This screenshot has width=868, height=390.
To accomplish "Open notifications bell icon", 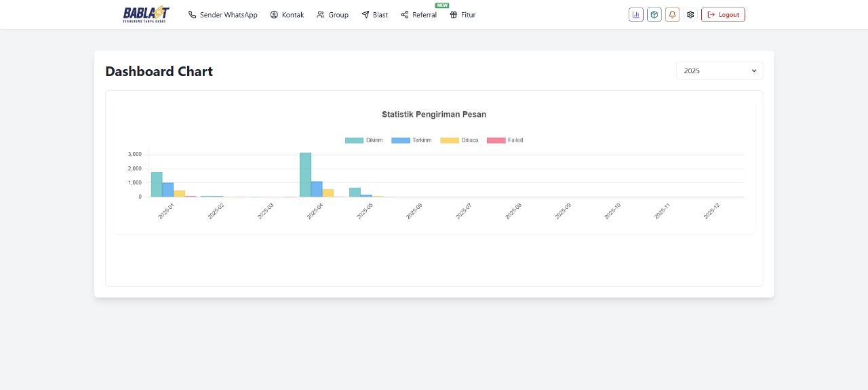I will [672, 14].
